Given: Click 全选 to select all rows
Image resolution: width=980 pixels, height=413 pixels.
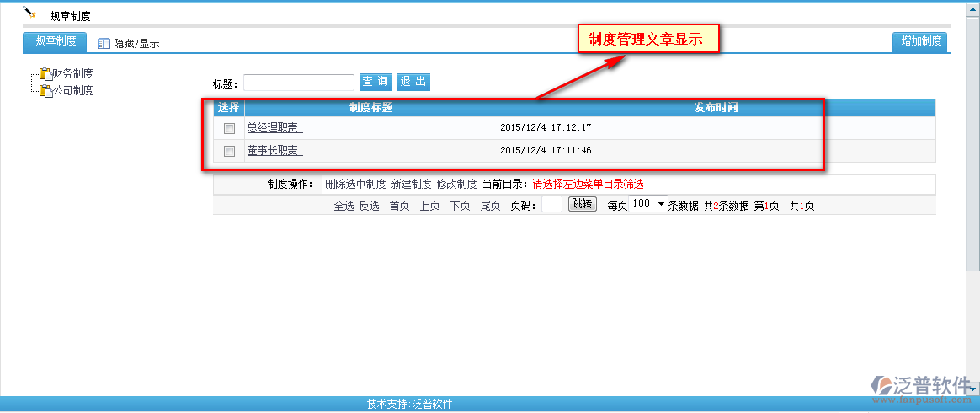Looking at the screenshot, I should 344,206.
